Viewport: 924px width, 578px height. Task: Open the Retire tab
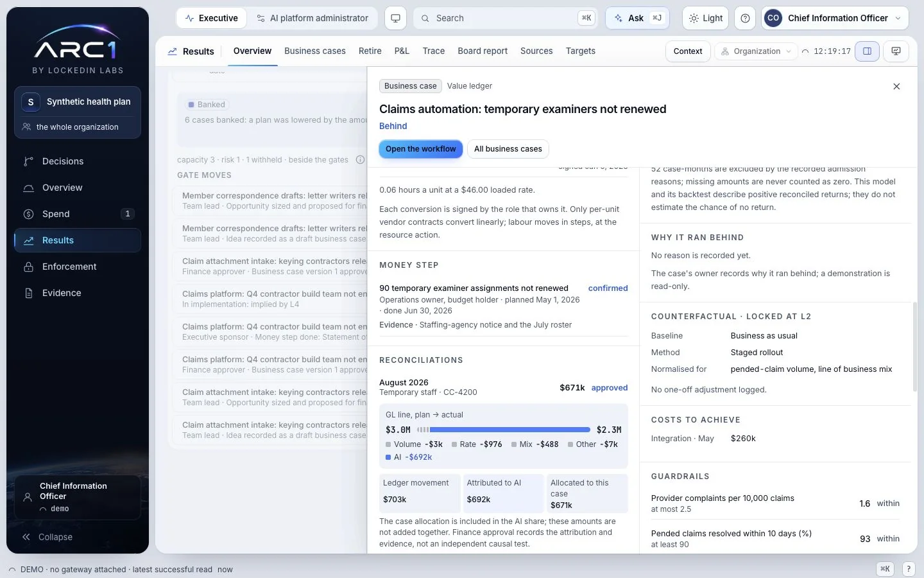pyautogui.click(x=370, y=51)
